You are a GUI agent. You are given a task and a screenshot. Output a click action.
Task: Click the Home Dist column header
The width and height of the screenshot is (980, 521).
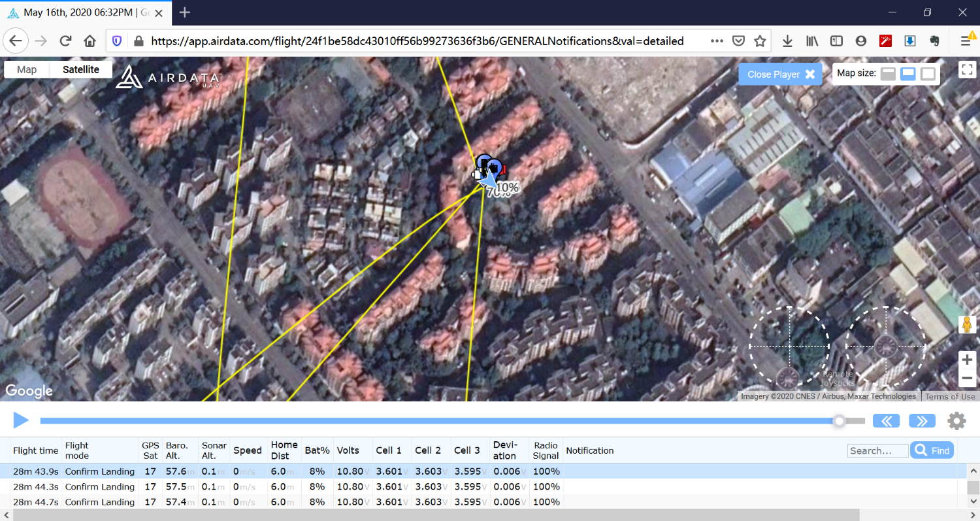pos(284,450)
